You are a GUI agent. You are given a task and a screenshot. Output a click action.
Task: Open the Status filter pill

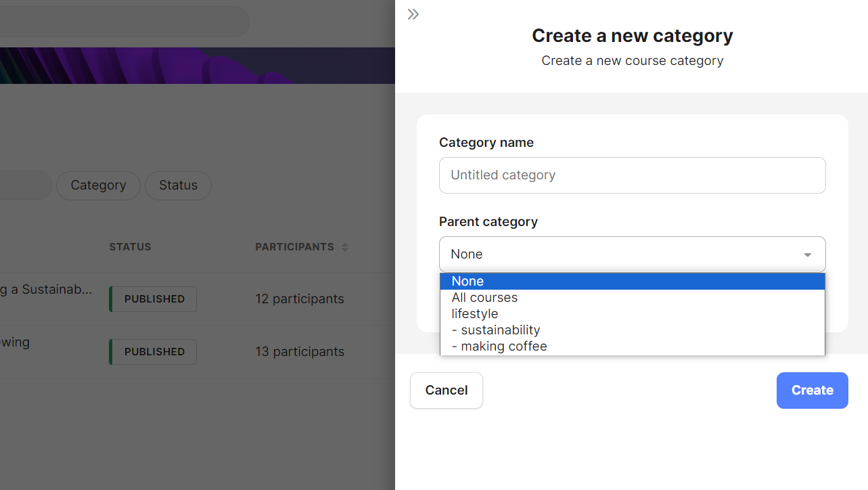pos(178,185)
